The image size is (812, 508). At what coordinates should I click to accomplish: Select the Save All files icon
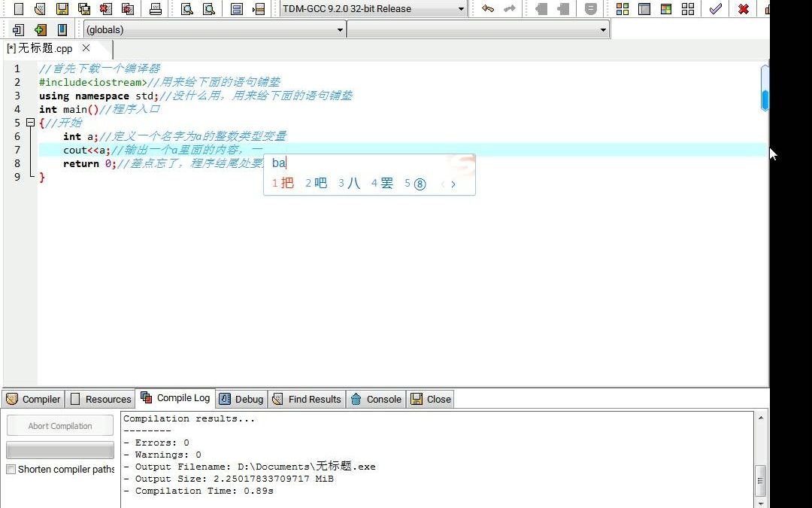83,8
